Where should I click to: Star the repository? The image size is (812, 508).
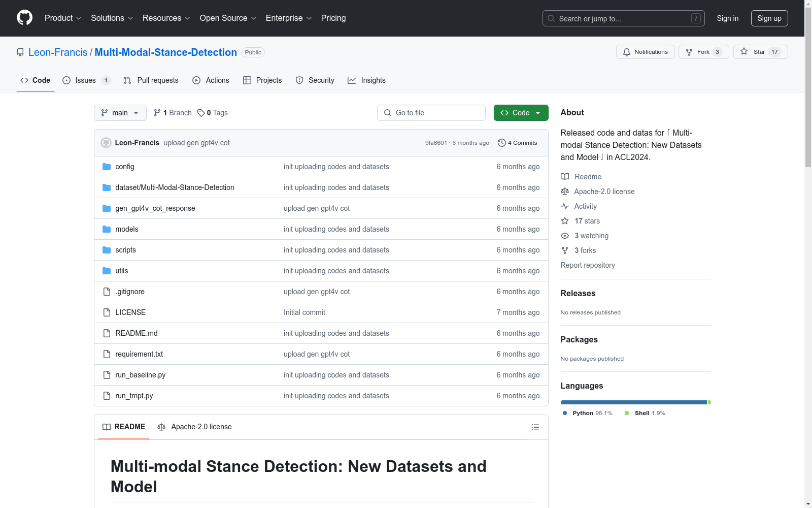(760, 52)
